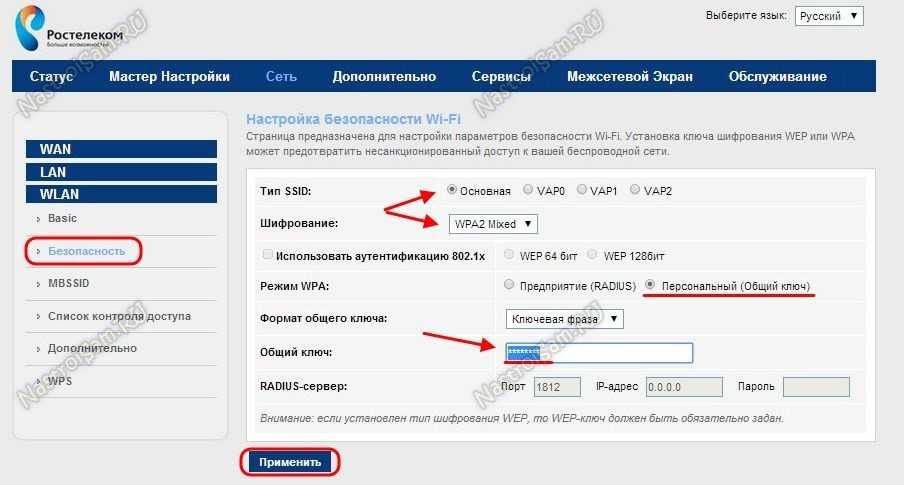Select the VAP2 SSID radio option
The image size is (904, 485).
click(637, 190)
